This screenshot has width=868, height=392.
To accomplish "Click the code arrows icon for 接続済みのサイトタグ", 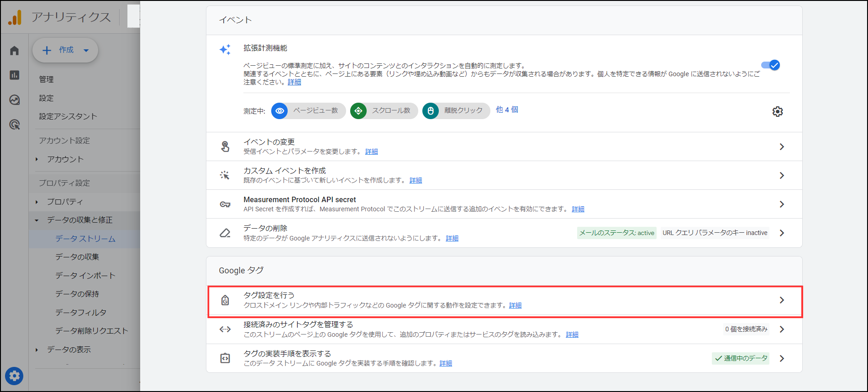I will (x=225, y=329).
